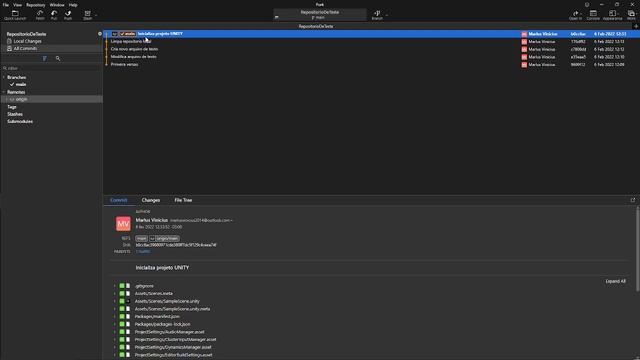This screenshot has width=640, height=360.
Task: Click the Pull toolbar icon
Action: [54, 13]
